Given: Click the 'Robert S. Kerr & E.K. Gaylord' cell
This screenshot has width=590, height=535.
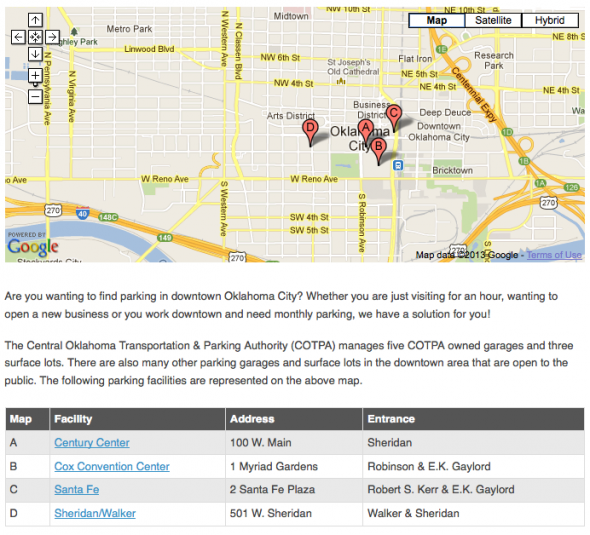Looking at the screenshot, I should tap(473, 489).
